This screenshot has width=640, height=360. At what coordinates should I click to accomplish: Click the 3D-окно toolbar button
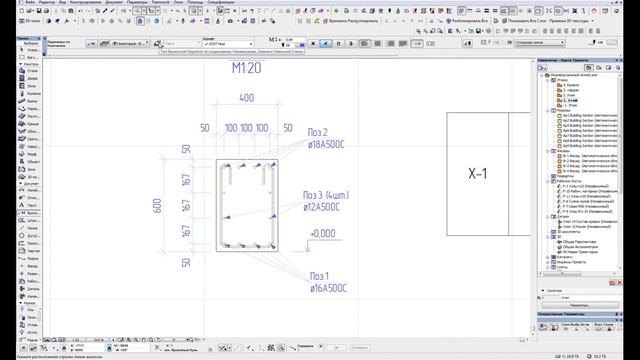30,21
